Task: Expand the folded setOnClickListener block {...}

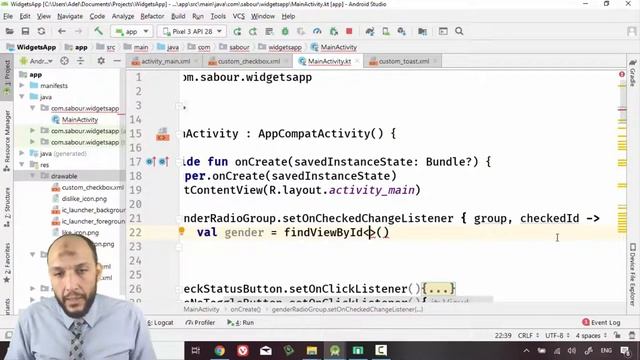Action: tap(438, 289)
